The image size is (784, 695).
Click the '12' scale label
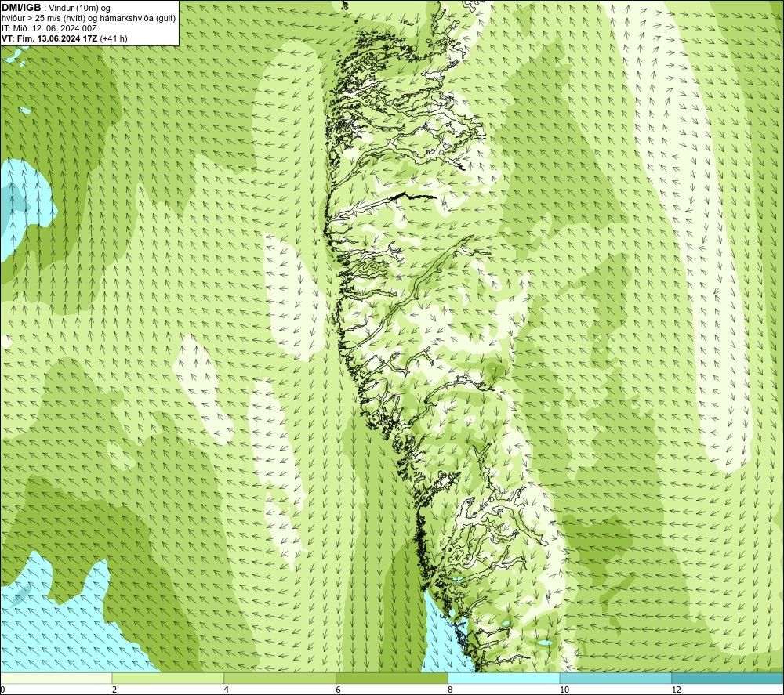click(677, 690)
